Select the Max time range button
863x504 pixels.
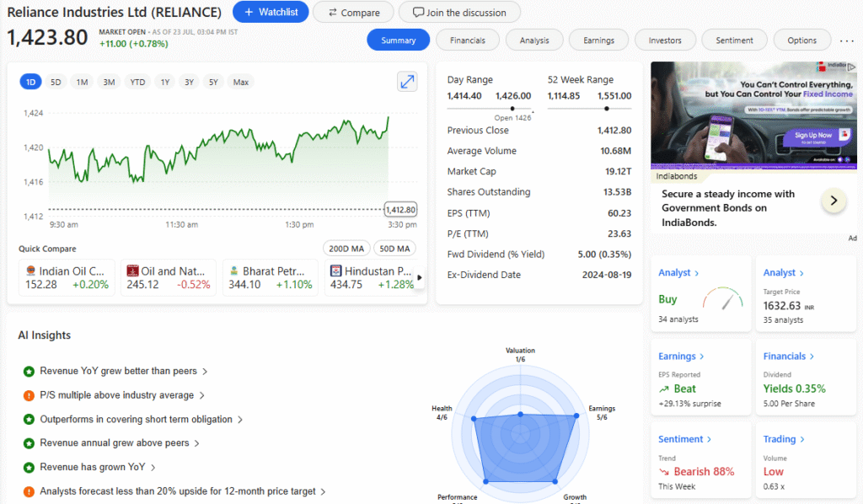tap(240, 82)
